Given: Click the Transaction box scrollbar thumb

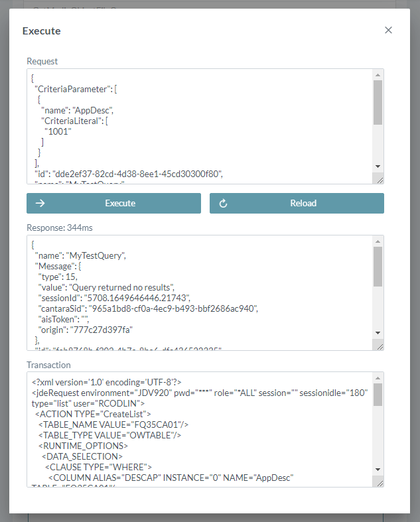Looking at the screenshot, I should coord(378,395).
